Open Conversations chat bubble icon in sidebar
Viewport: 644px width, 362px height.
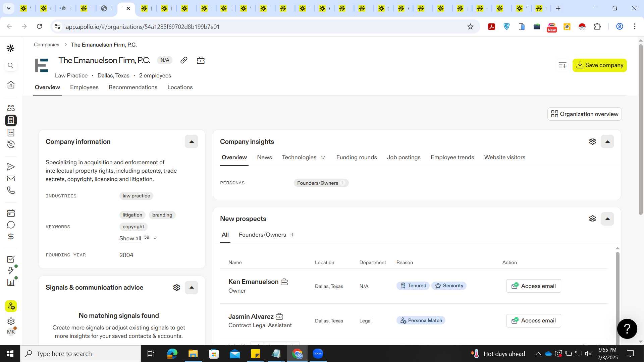coord(11,225)
